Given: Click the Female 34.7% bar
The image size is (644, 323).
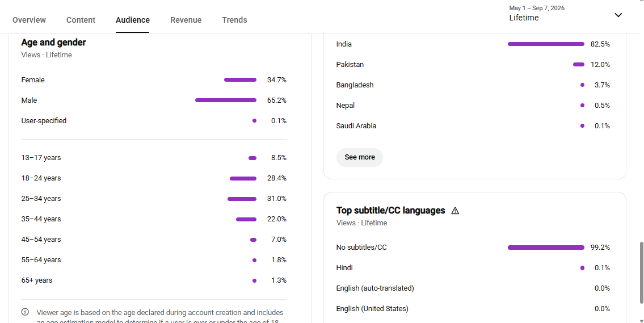Looking at the screenshot, I should tap(240, 79).
